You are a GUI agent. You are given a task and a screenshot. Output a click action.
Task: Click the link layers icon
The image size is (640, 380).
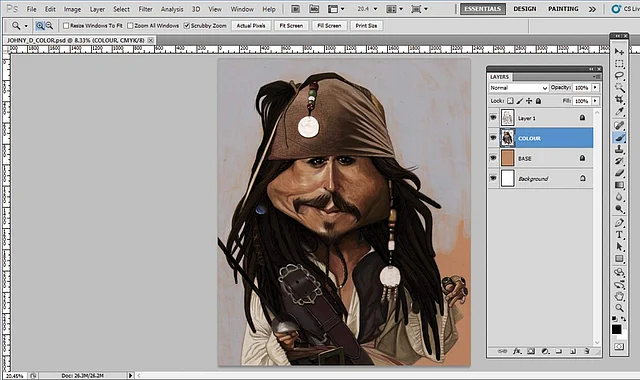coord(503,351)
